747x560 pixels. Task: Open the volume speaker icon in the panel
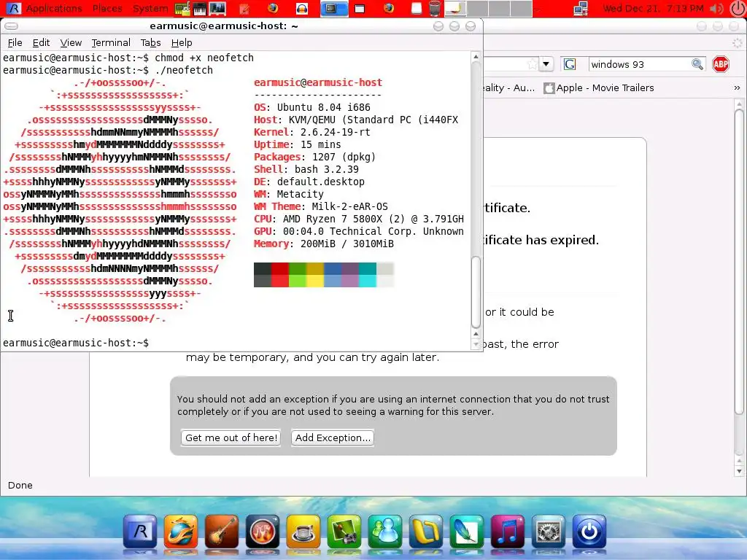tap(716, 8)
